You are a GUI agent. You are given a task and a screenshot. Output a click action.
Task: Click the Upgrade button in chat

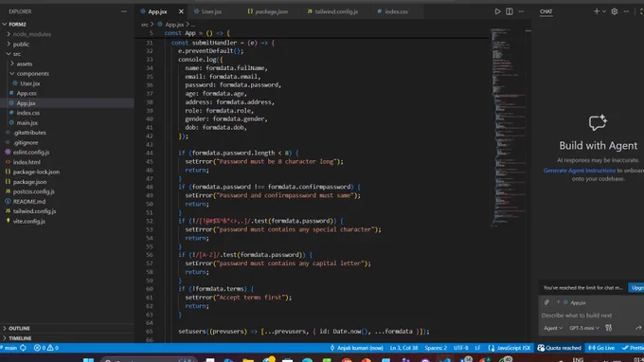coord(636,288)
